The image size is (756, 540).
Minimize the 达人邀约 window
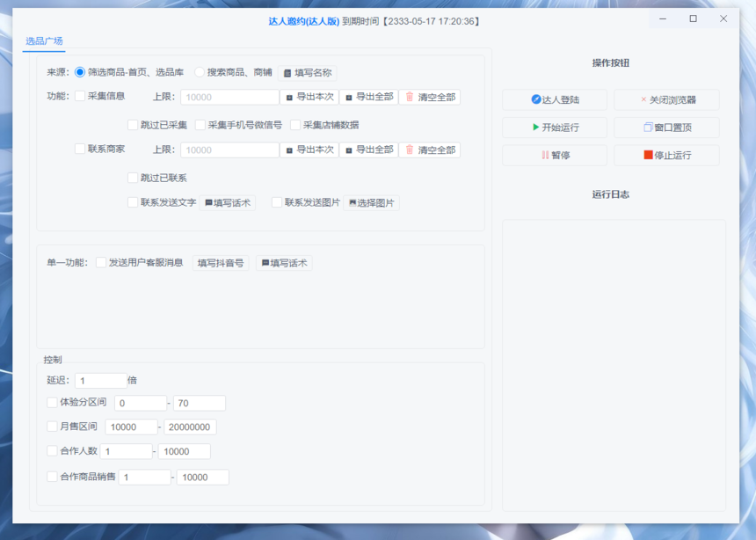coord(663,18)
